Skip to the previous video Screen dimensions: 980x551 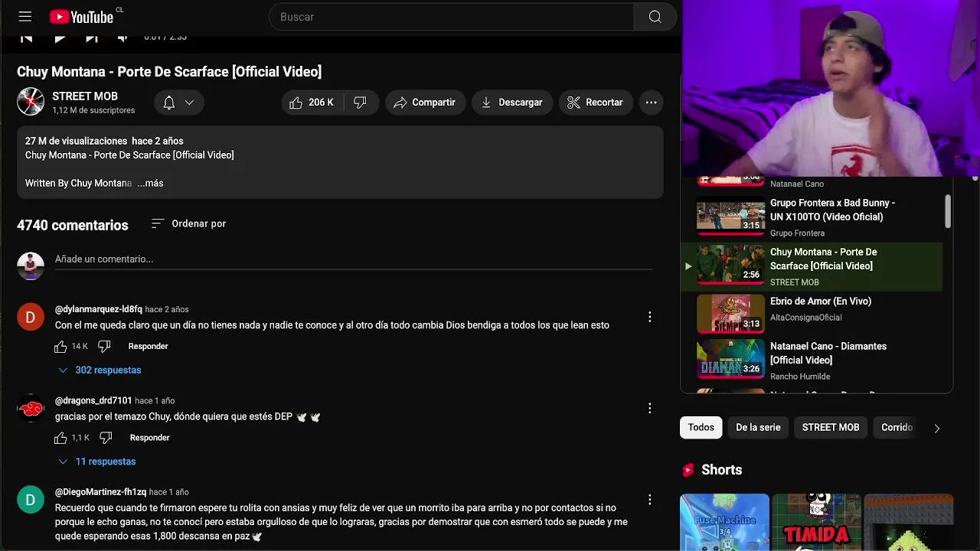coord(26,37)
